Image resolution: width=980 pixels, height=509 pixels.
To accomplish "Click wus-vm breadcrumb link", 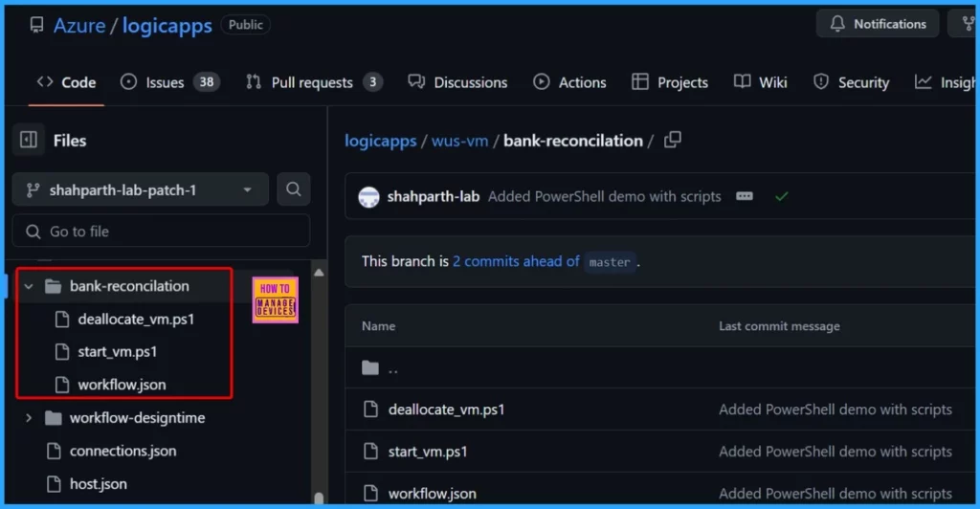I will point(460,142).
